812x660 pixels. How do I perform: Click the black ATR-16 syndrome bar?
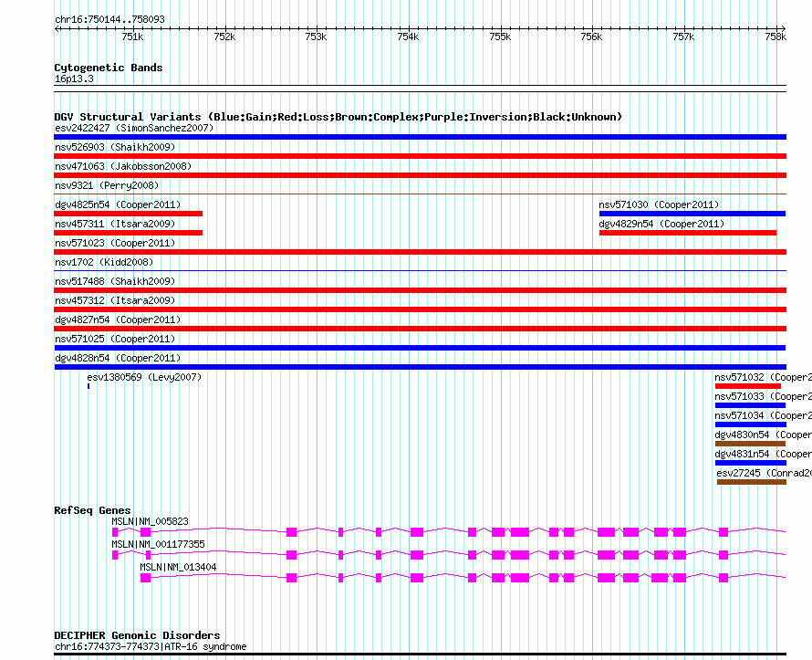pos(420,655)
